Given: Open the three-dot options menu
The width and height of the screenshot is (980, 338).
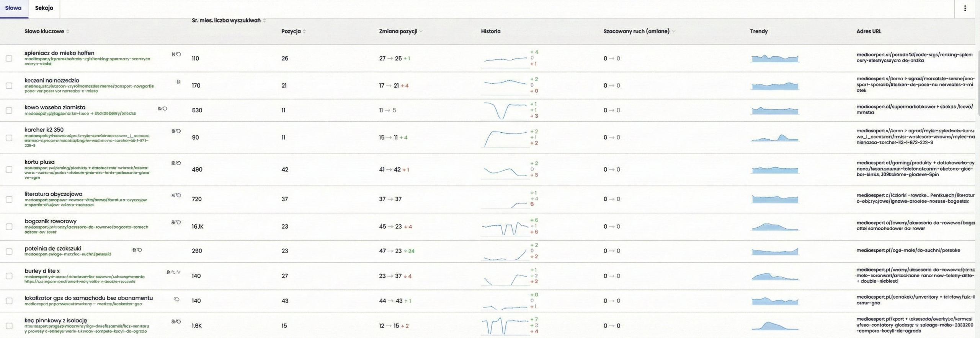Looking at the screenshot, I should tap(965, 8).
